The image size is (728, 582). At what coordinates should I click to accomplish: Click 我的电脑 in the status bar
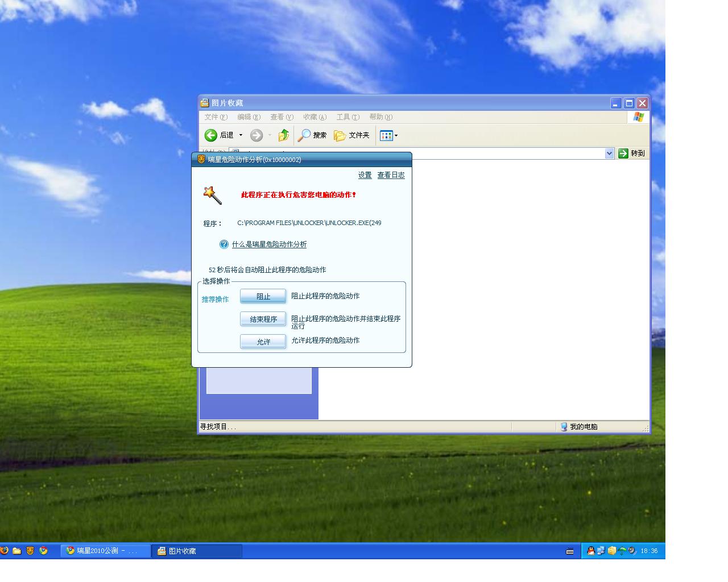pyautogui.click(x=579, y=427)
